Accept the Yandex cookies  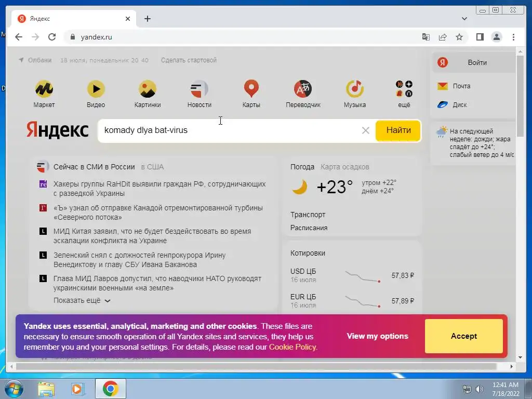(464, 336)
